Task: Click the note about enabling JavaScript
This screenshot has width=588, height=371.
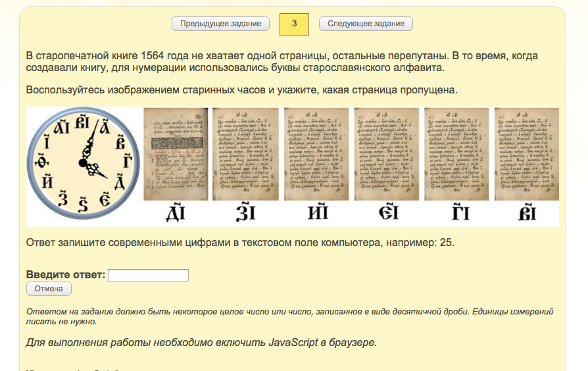Action: tap(201, 343)
